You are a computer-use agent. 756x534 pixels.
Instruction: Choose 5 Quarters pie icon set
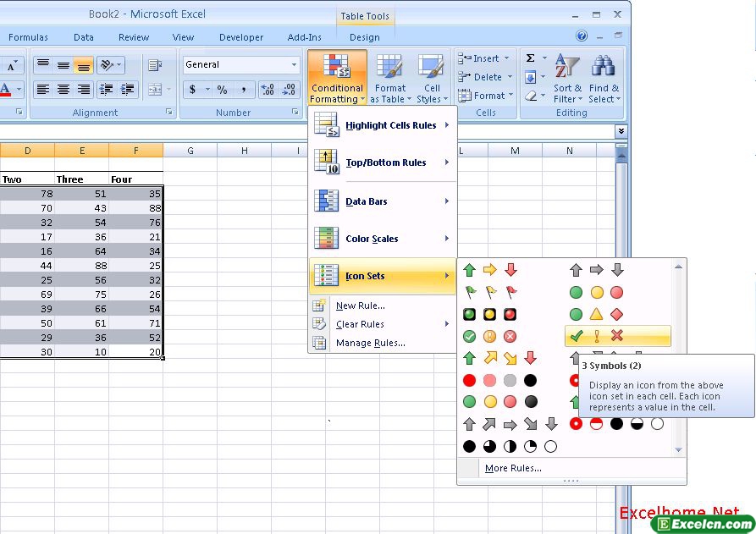coord(510,446)
